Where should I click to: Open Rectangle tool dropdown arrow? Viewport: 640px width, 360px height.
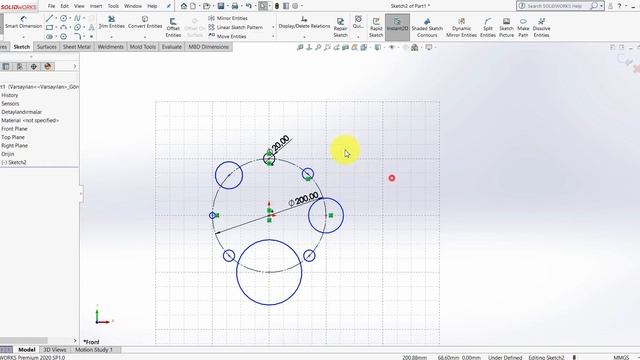56,27
